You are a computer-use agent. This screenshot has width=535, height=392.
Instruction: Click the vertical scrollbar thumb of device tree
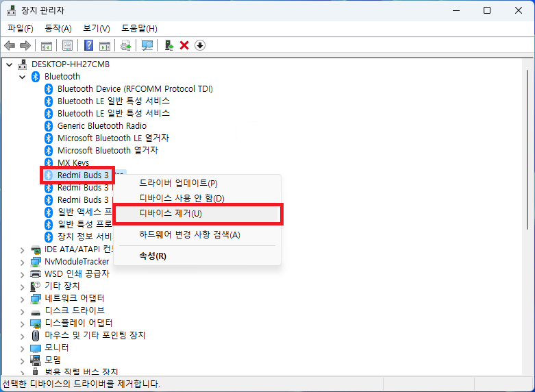(527, 149)
